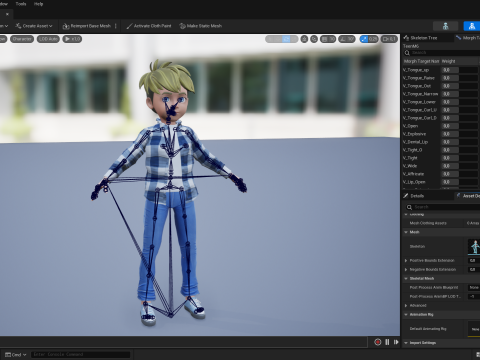Step forward one frame in viewport
Viewport: 480px width, 360px height.
(396, 342)
